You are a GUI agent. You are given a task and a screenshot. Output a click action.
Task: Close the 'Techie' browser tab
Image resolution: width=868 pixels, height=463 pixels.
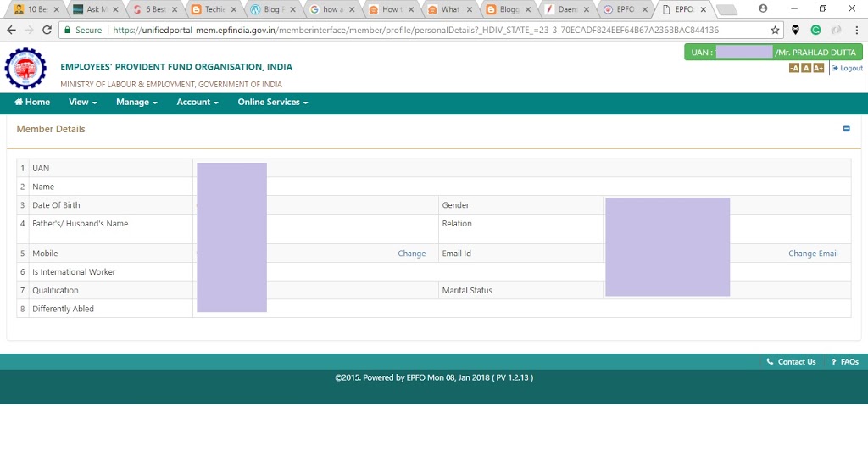(234, 9)
